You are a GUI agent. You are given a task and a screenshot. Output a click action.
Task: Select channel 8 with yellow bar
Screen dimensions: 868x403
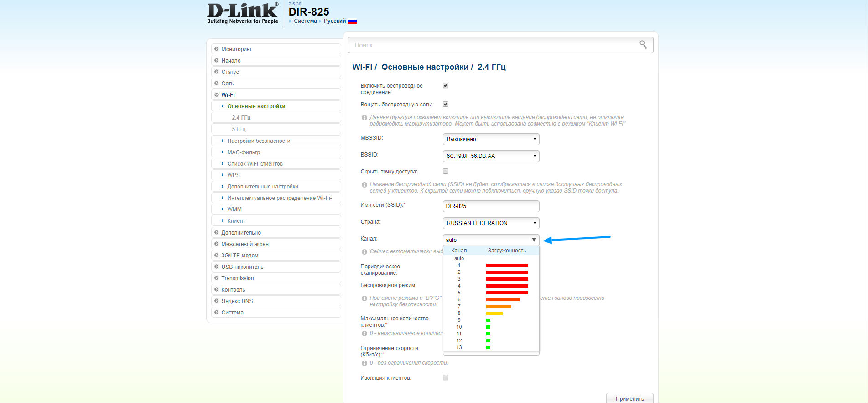point(491,313)
